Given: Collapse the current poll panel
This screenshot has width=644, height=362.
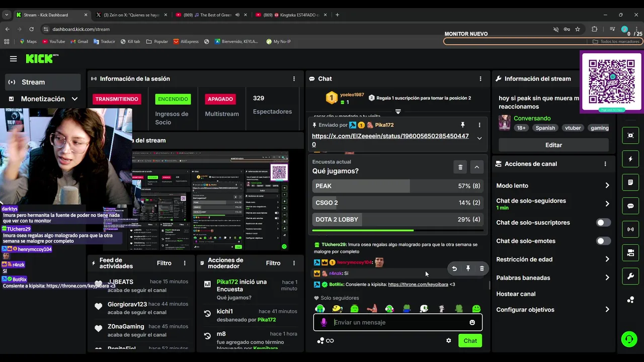Looking at the screenshot, I should coord(476,167).
